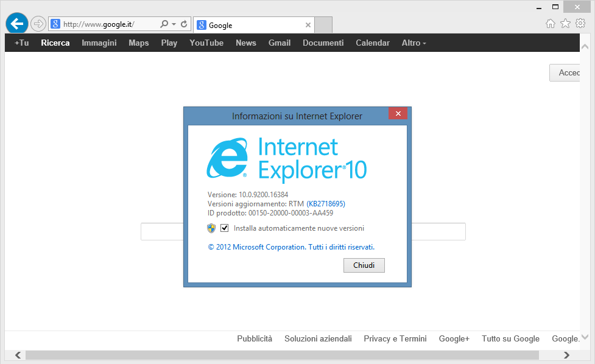Open Privacy e Termini footer link
Screen dimensions: 595x364
tap(395, 338)
